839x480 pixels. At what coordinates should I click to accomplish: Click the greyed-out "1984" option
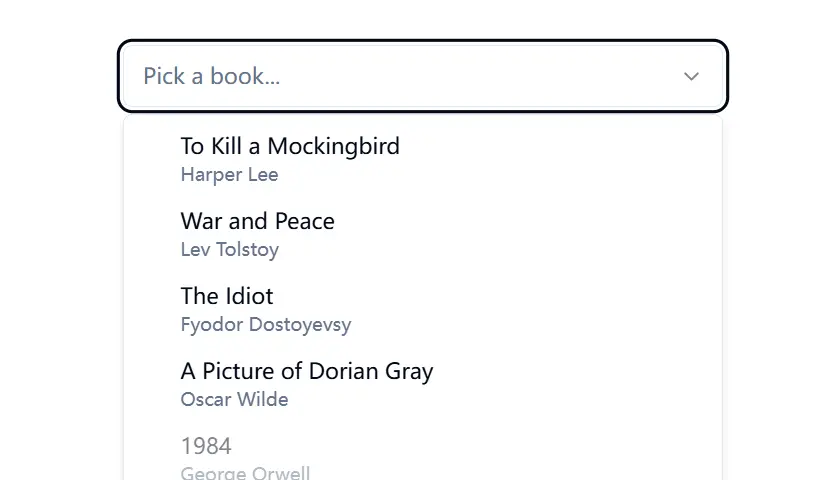click(206, 446)
